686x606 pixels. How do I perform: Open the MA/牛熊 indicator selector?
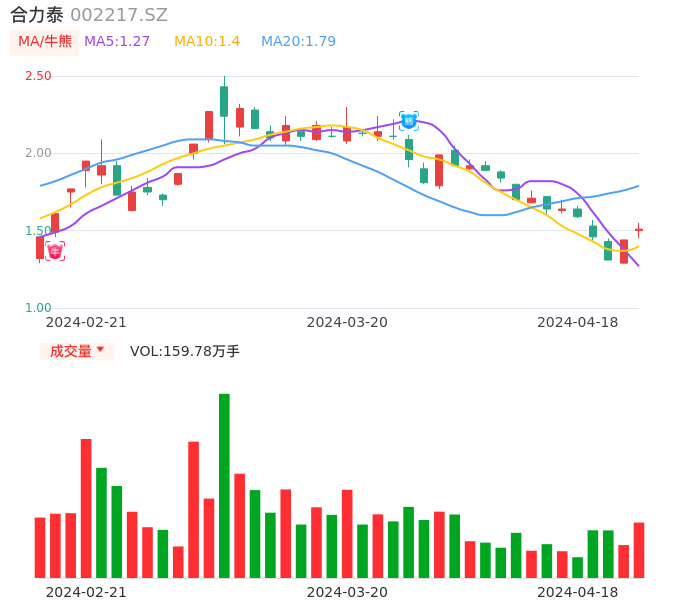point(45,41)
